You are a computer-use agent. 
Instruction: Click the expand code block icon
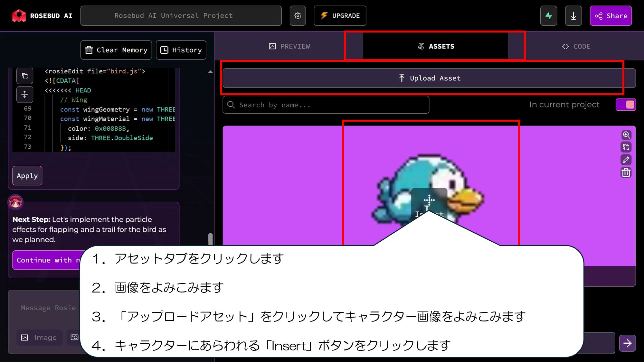pyautogui.click(x=25, y=95)
